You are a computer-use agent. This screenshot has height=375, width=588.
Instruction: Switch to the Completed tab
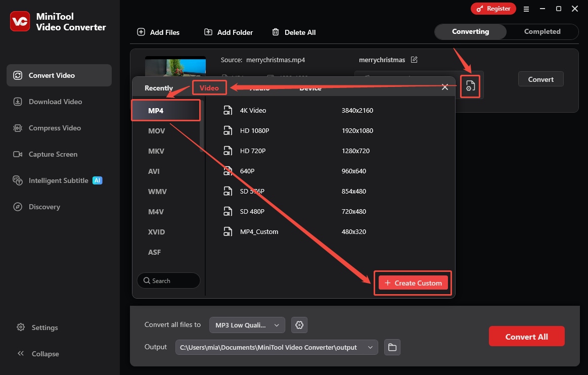pyautogui.click(x=542, y=31)
